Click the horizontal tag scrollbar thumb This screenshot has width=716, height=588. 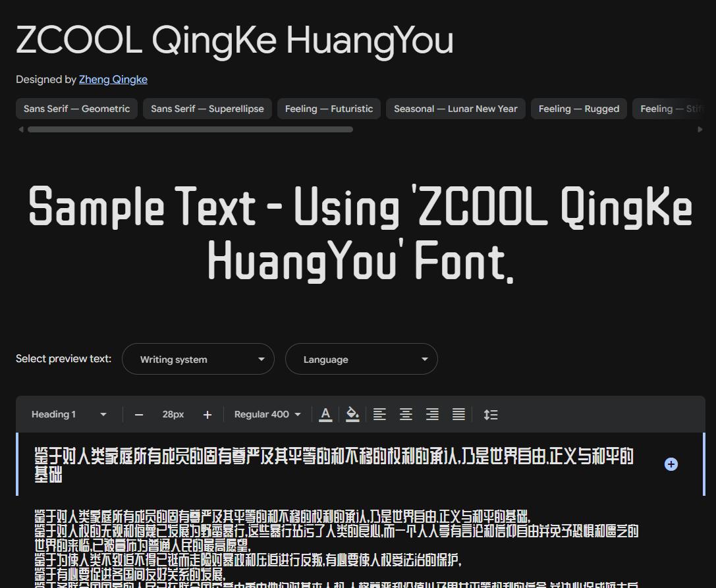tap(190, 130)
